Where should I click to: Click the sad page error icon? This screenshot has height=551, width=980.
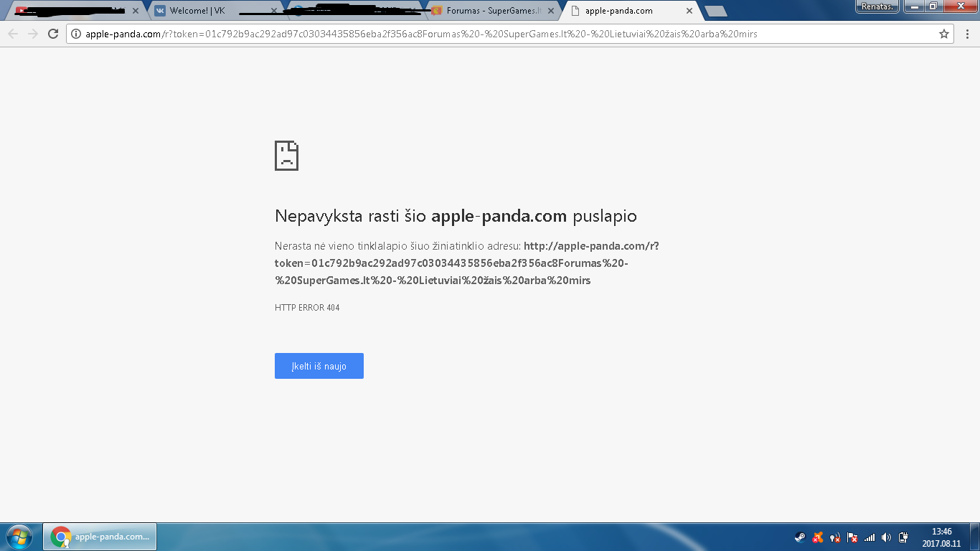[286, 156]
